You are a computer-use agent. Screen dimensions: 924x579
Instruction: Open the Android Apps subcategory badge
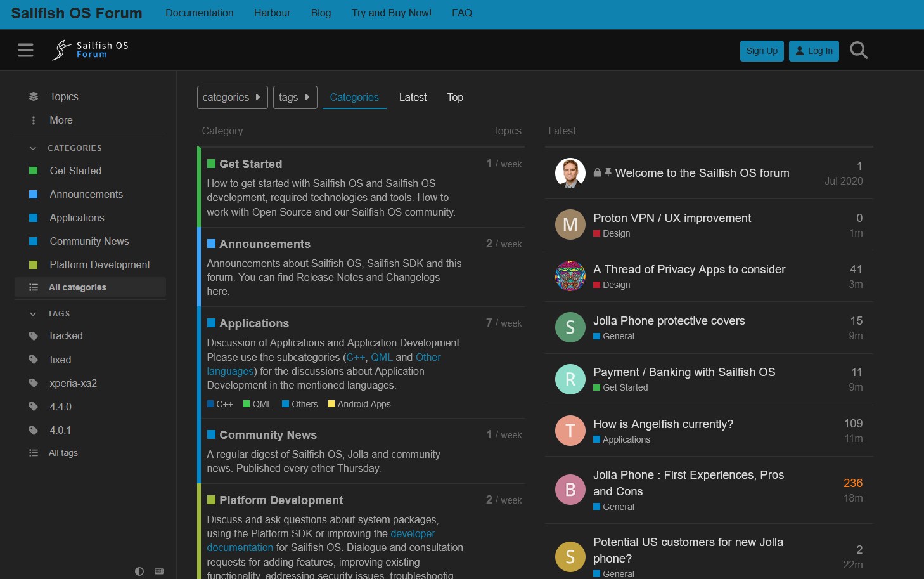pyautogui.click(x=359, y=404)
